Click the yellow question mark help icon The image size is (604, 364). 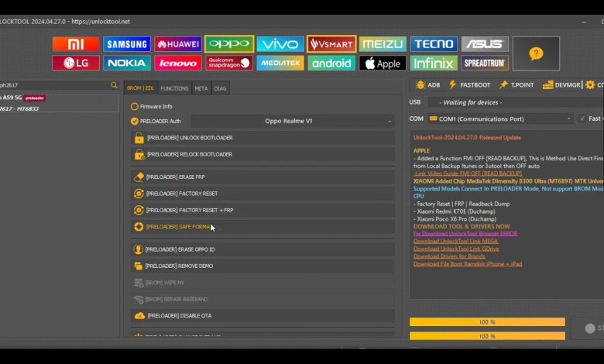[x=536, y=53]
